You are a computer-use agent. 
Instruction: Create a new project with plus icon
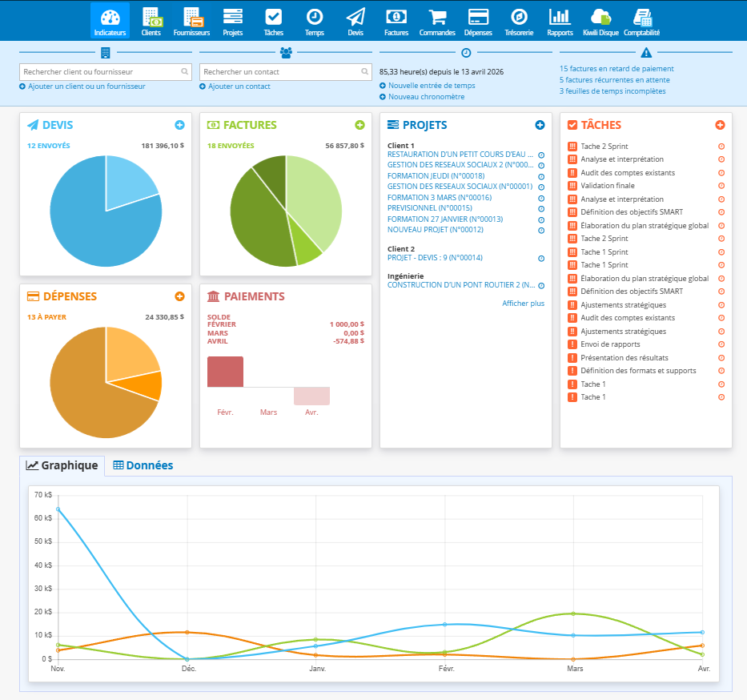coord(540,125)
